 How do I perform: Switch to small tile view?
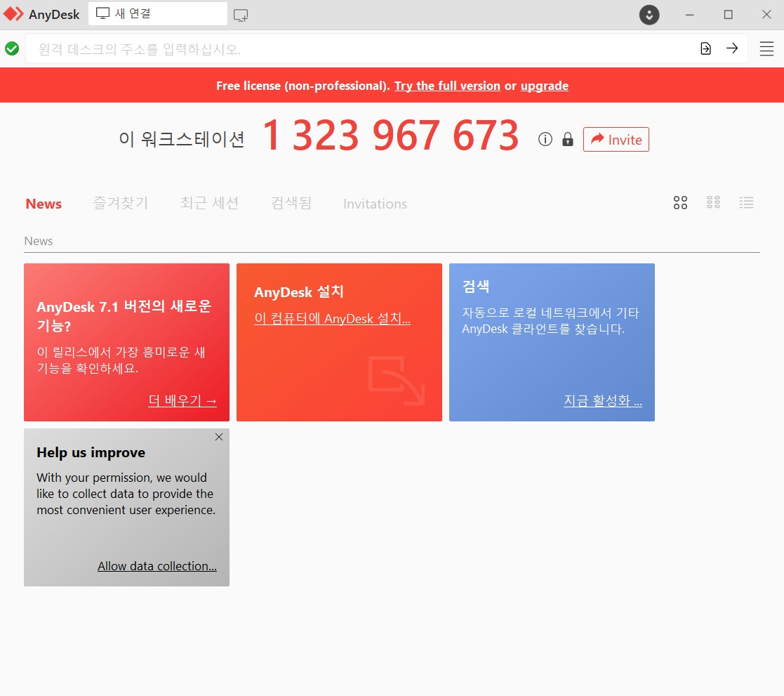[713, 203]
